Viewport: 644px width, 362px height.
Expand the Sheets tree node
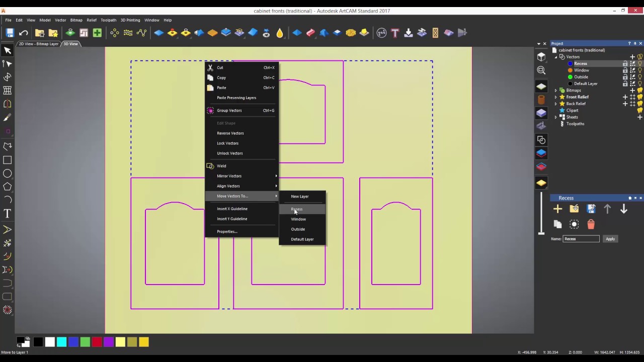556,117
